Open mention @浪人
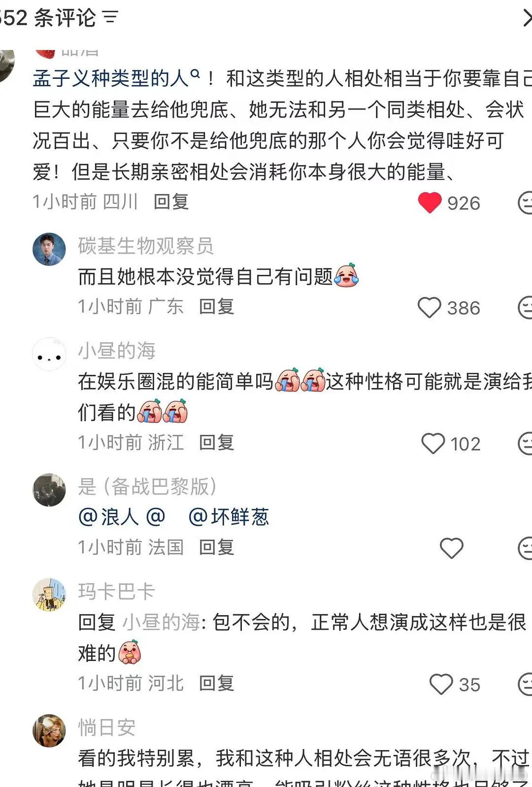Viewport: 532px width, 787px height. coord(108,517)
